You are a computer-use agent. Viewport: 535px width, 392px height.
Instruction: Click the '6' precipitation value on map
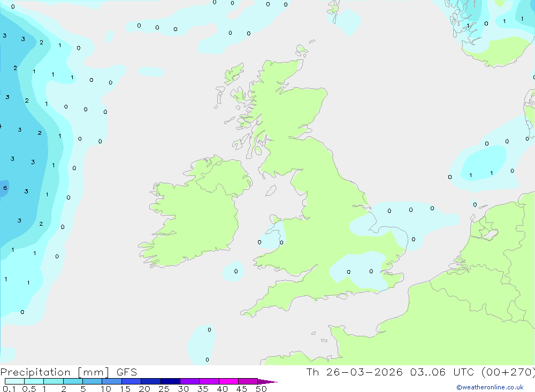pyautogui.click(x=5, y=188)
